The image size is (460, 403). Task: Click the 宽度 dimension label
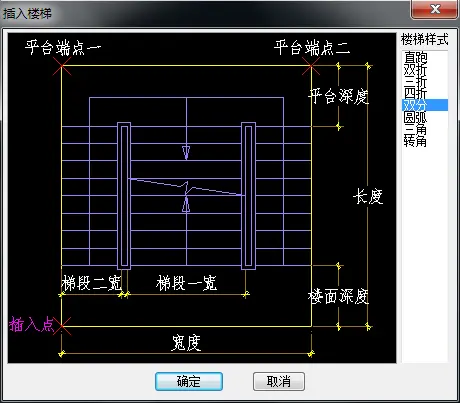[186, 343]
